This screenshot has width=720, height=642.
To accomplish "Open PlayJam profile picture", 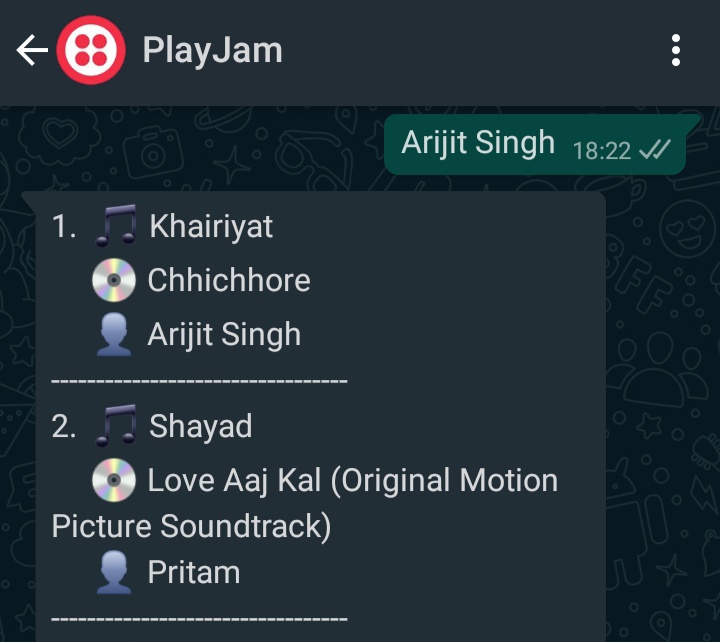I will click(91, 50).
